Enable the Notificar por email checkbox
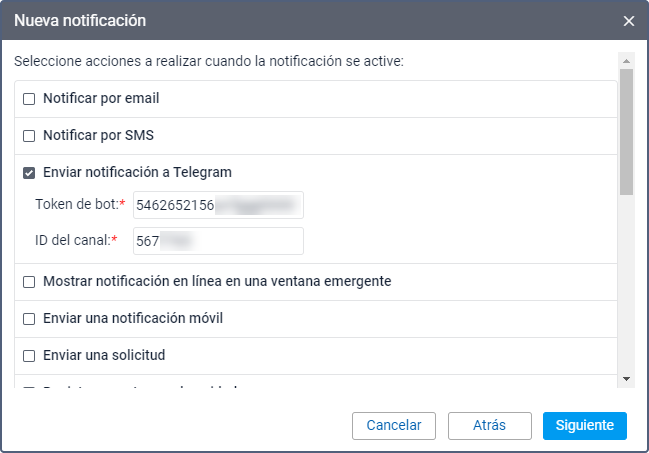Viewport: 649px width, 453px height. point(29,99)
